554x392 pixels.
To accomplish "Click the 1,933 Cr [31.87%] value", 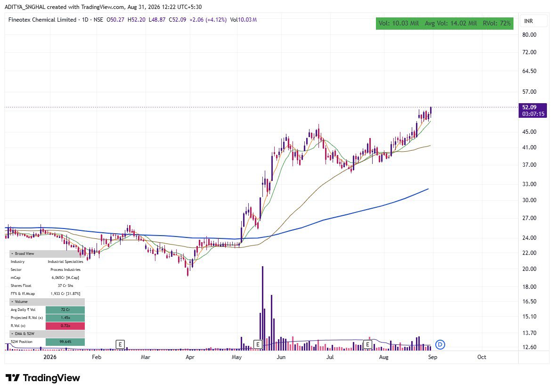I will (65, 294).
